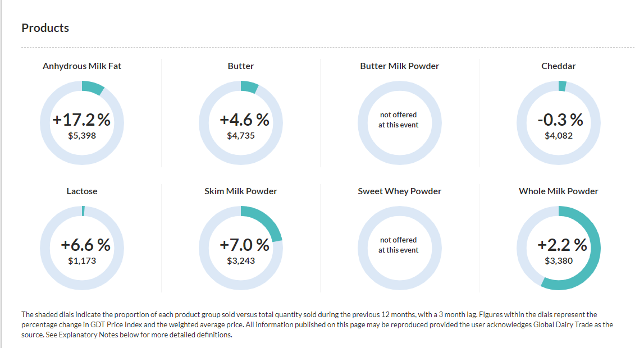644x348 pixels.
Task: Click the Lactose product label
Action: pos(82,191)
